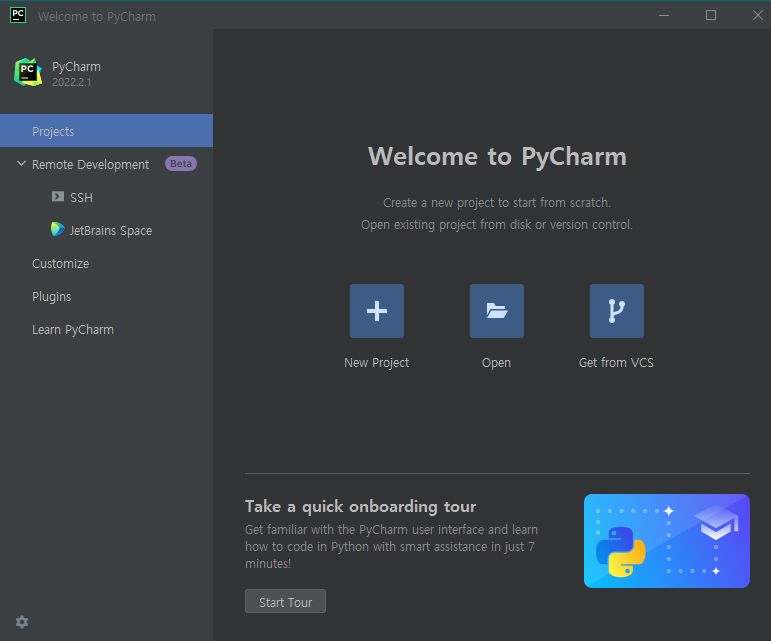The height and width of the screenshot is (641, 771).
Task: Click the onboarding tour Python banner image
Action: point(667,541)
